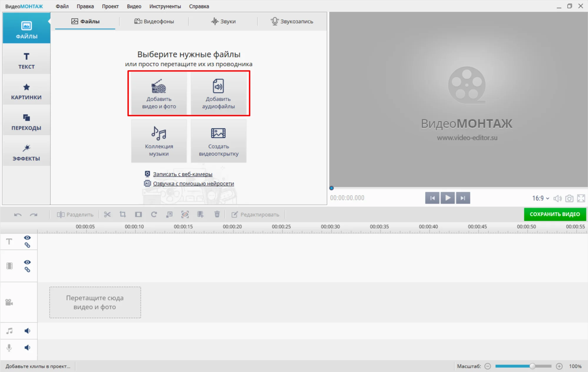
Task: Play the preview video
Action: (447, 198)
